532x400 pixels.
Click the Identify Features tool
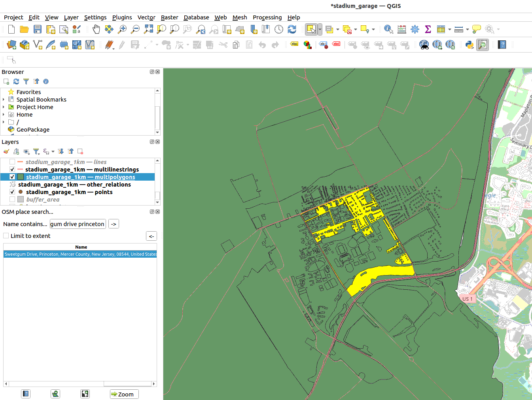[388, 29]
